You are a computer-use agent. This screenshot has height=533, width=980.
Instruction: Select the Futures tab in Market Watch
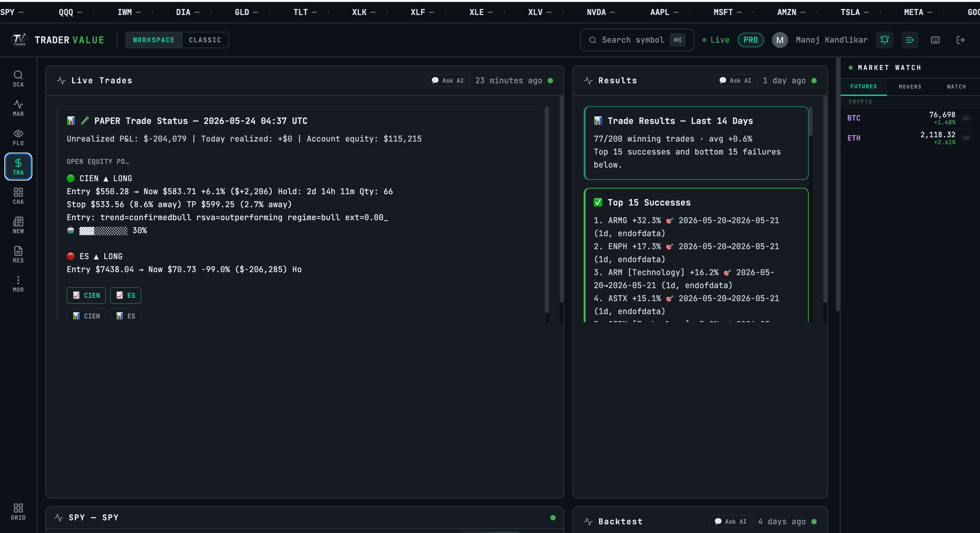coord(863,86)
